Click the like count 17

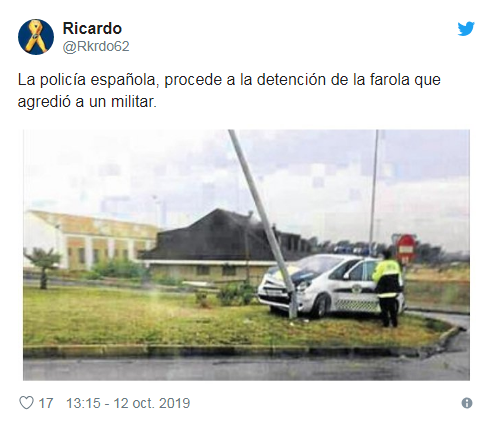[x=46, y=403]
